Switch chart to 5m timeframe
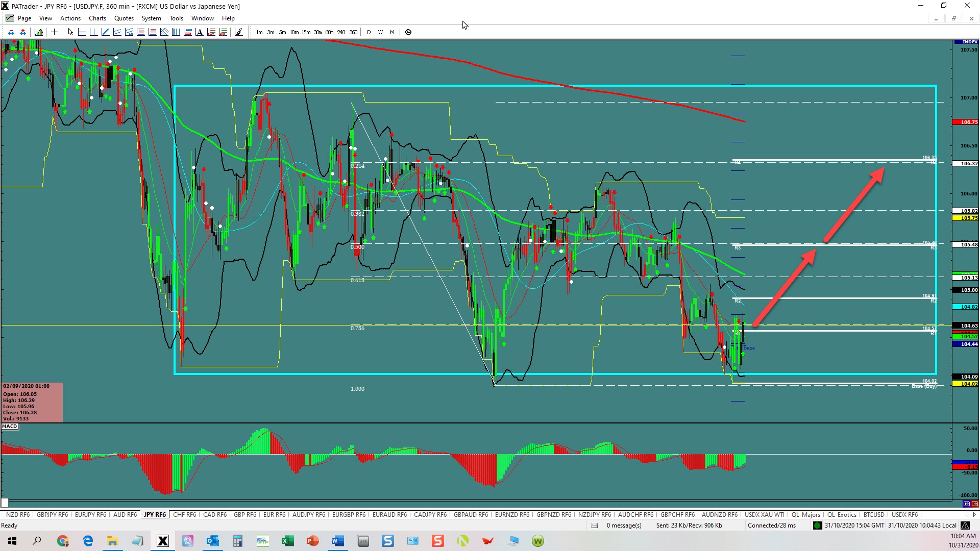The image size is (980, 551). pos(282,32)
